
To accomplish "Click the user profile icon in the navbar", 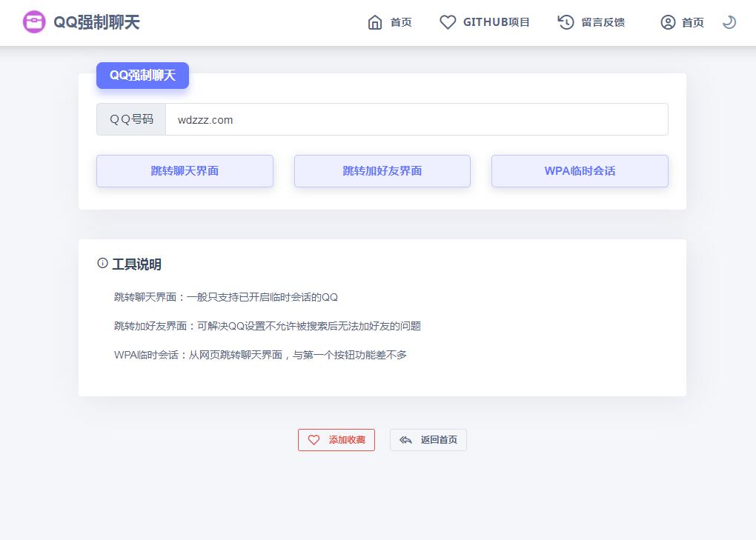I will (x=668, y=22).
